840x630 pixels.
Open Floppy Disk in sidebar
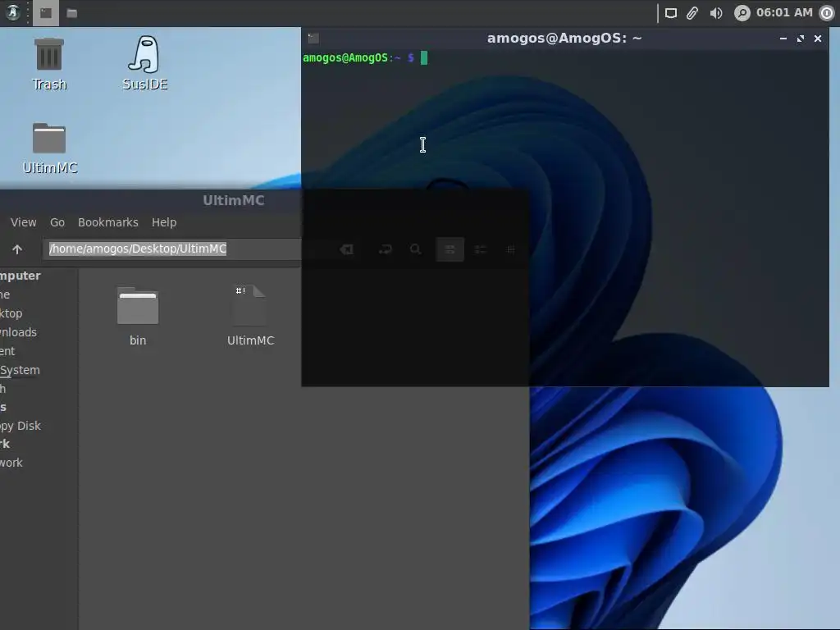click(x=21, y=426)
